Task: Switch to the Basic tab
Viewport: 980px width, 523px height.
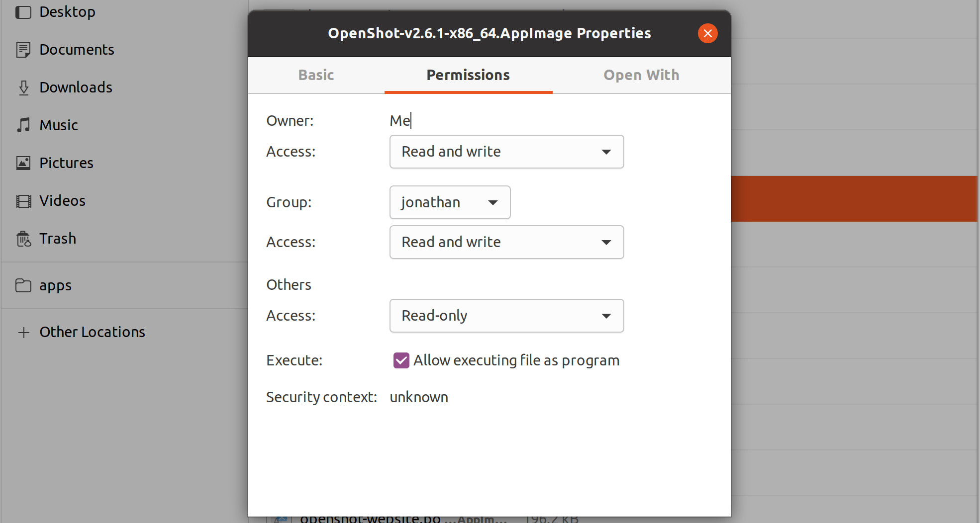Action: click(316, 75)
